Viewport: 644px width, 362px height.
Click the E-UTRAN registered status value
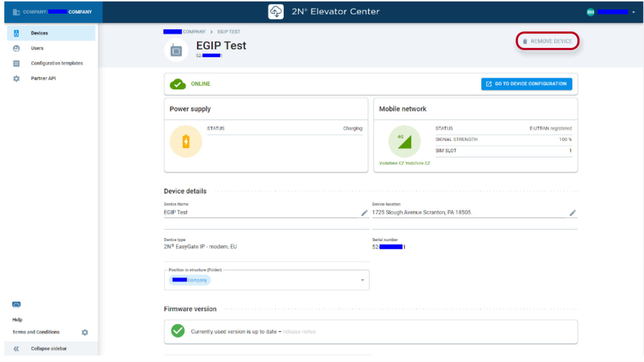[551, 128]
